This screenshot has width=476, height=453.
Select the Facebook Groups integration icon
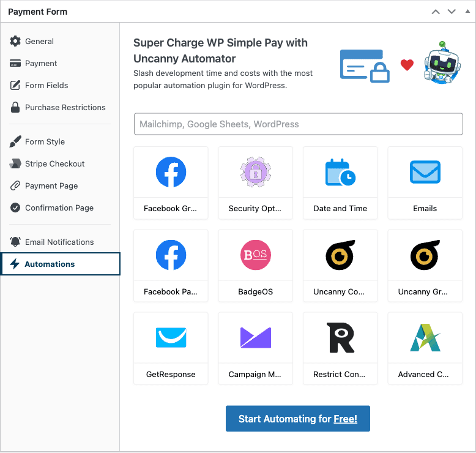[171, 172]
